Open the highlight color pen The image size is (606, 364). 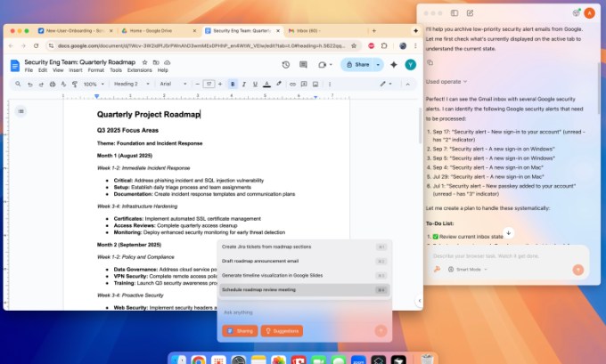(x=279, y=84)
